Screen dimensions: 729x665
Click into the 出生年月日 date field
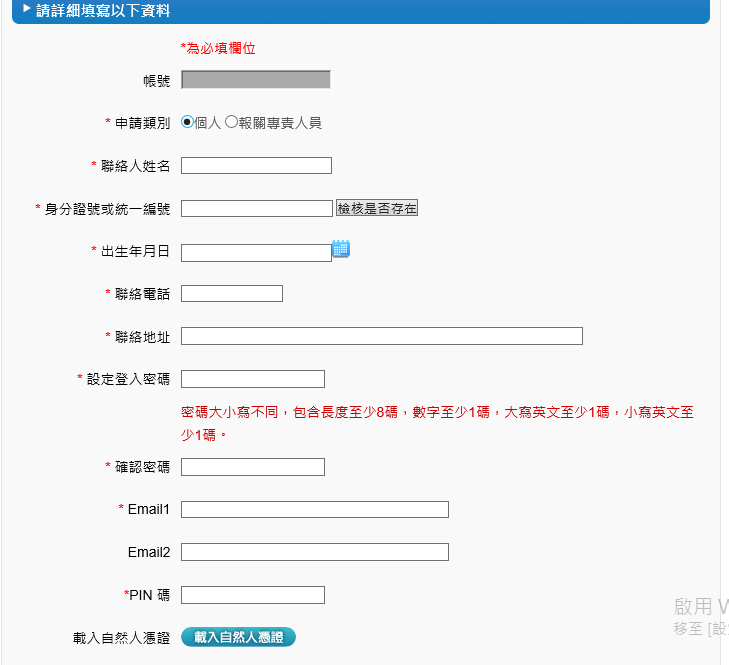click(256, 253)
